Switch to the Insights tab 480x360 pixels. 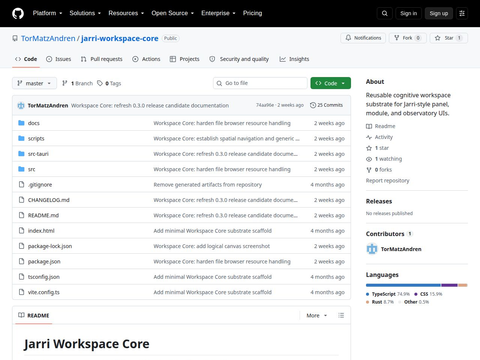294,59
